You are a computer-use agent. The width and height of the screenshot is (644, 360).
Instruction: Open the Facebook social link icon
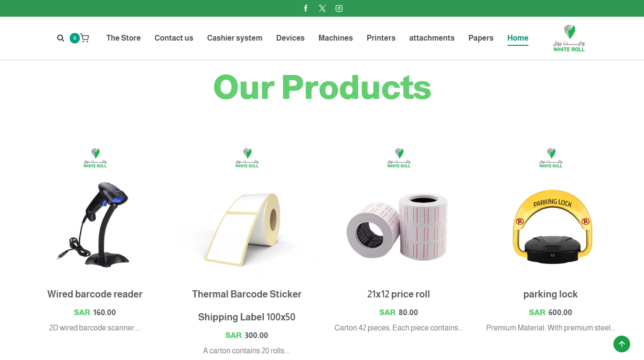point(306,8)
